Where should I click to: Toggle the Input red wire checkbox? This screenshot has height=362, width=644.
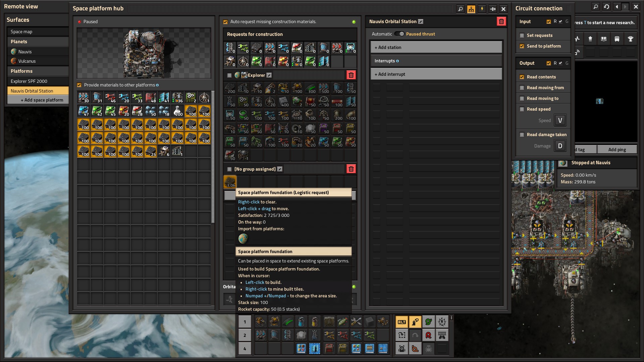(549, 22)
